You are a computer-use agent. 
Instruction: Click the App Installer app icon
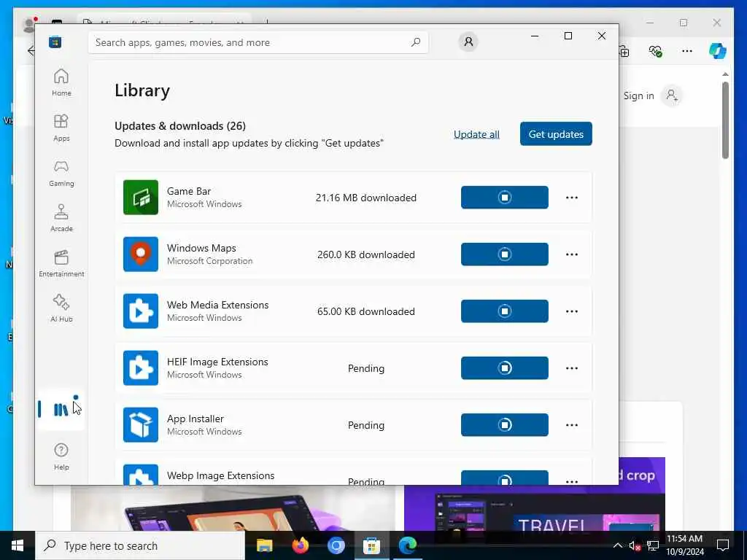point(141,425)
